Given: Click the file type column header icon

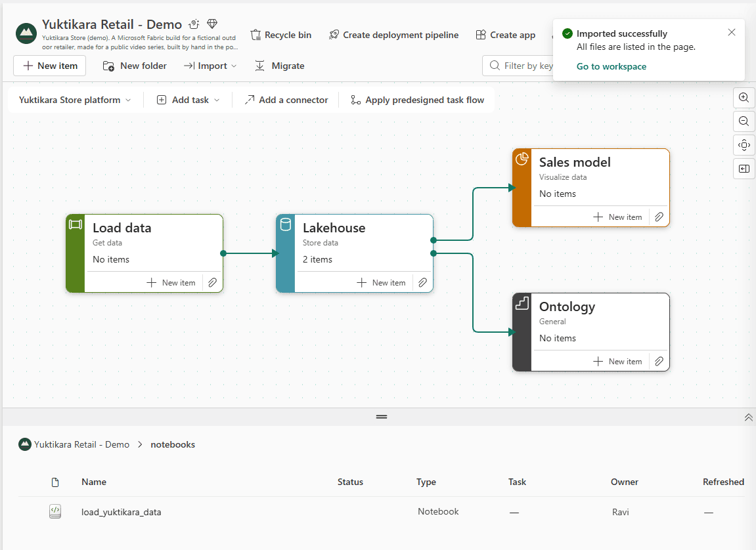Looking at the screenshot, I should click(x=55, y=482).
